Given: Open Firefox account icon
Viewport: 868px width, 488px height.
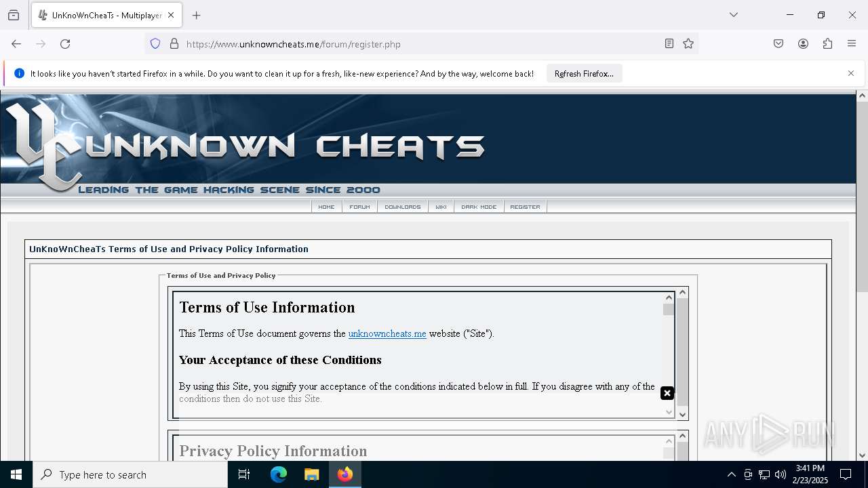Looking at the screenshot, I should (803, 44).
